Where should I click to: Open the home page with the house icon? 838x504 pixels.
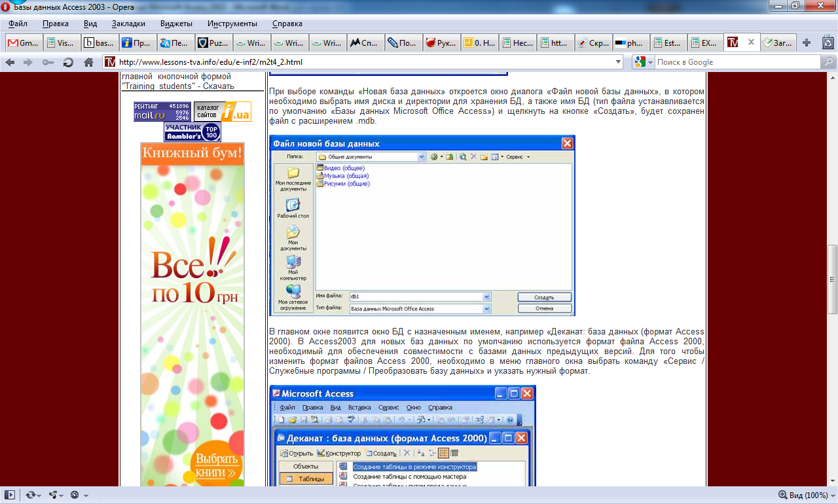click(88, 62)
